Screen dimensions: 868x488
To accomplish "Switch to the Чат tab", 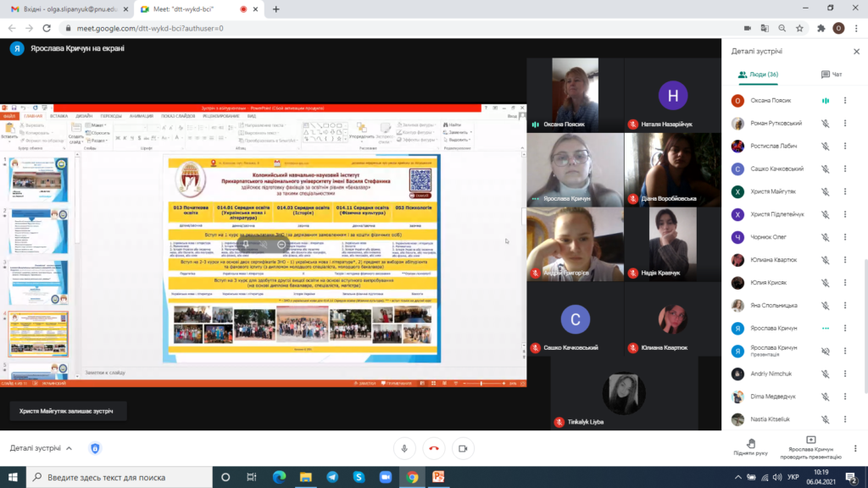I will pos(832,75).
